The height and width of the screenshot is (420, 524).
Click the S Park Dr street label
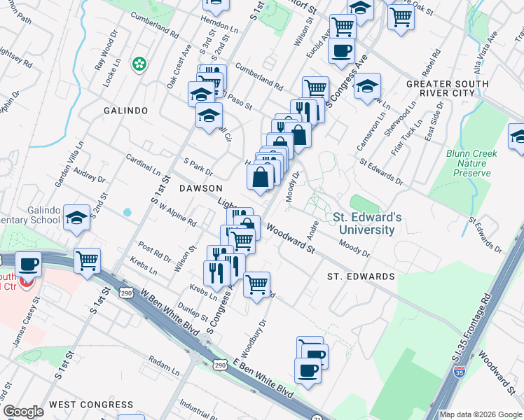pyautogui.click(x=198, y=167)
